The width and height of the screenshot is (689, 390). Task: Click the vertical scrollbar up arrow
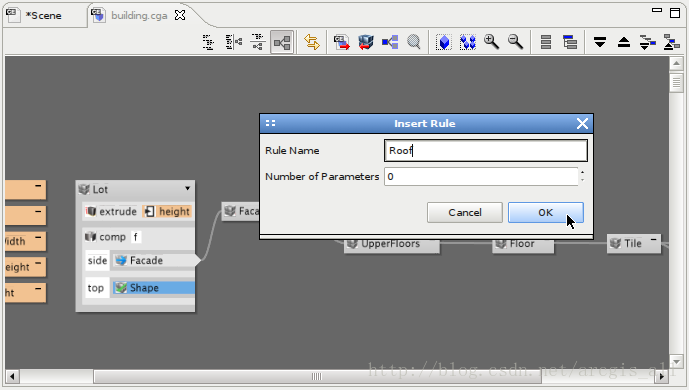point(676,64)
